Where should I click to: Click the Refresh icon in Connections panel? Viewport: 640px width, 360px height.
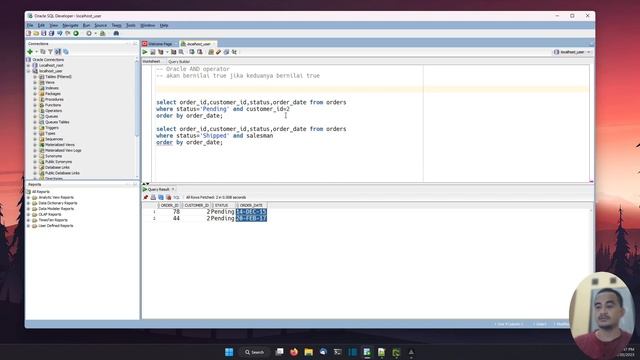click(43, 52)
